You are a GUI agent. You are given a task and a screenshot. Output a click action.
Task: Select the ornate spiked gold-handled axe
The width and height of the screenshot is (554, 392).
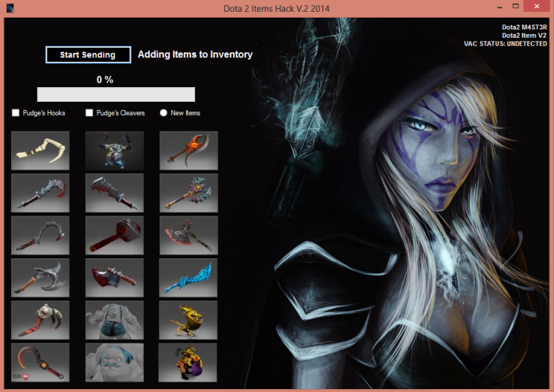point(188,193)
